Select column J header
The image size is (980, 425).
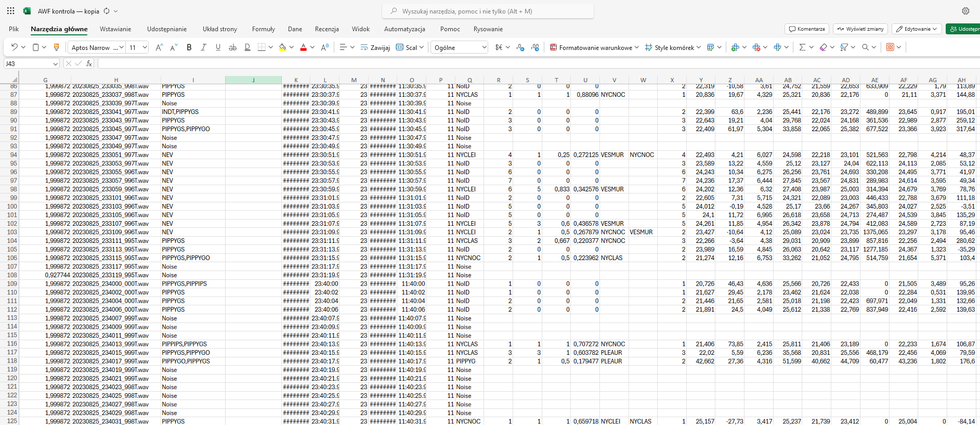pos(254,80)
